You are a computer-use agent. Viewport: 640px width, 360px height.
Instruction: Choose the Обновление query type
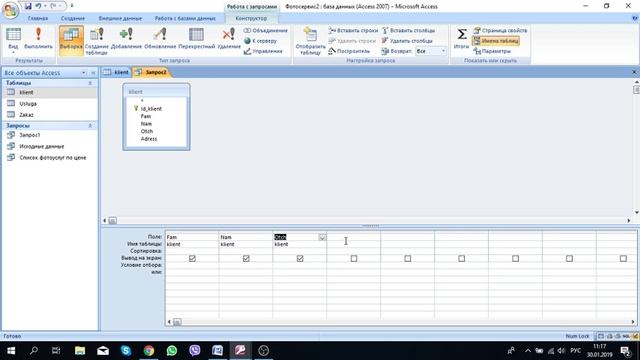[160, 39]
